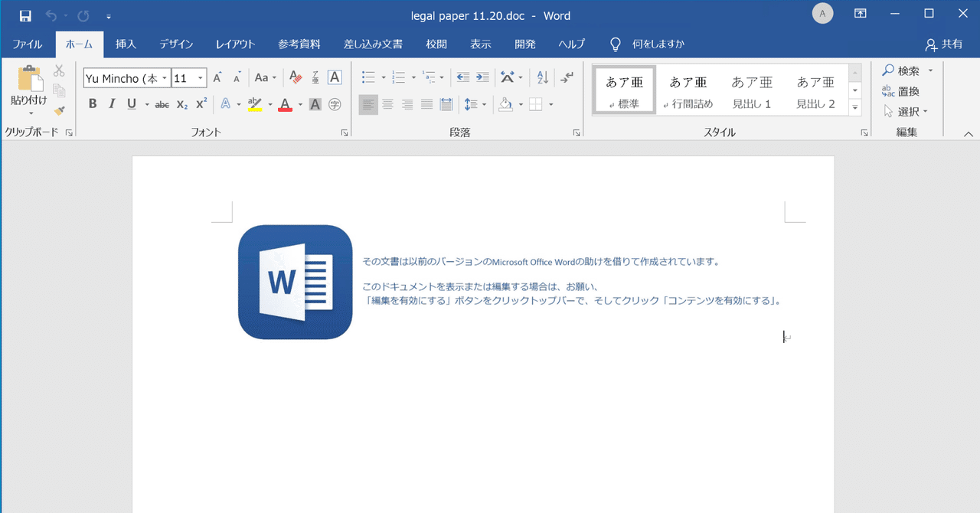Screen dimensions: 980x513
Task: Click the user account avatar circle
Action: [823, 13]
